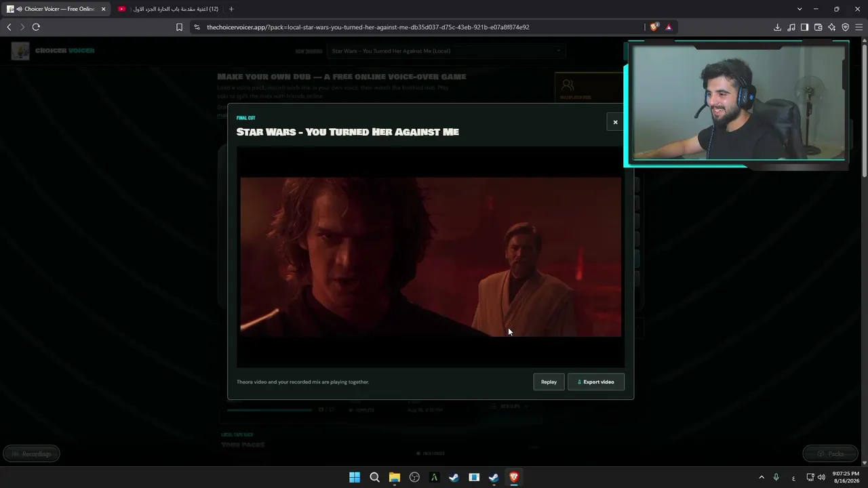Open the media playlist music icon
The height and width of the screenshot is (488, 868).
coord(791,27)
